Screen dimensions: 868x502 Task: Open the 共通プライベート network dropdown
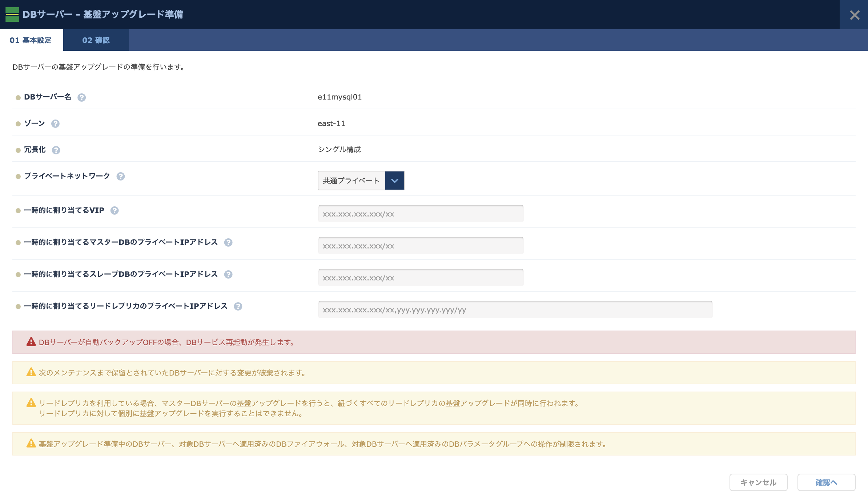point(395,181)
